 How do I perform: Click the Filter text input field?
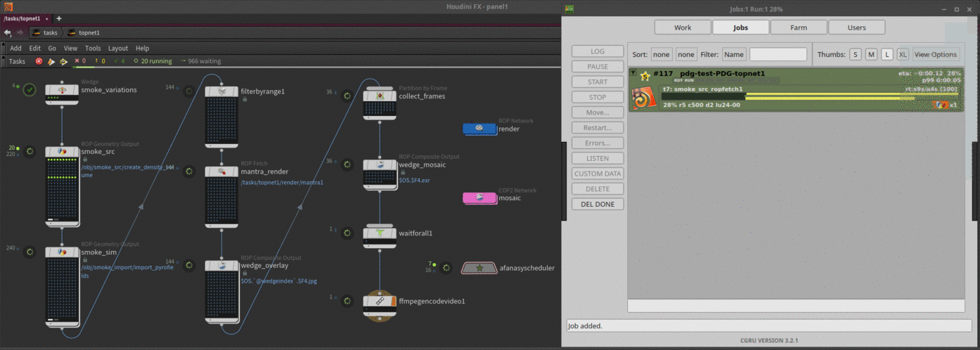coord(778,54)
